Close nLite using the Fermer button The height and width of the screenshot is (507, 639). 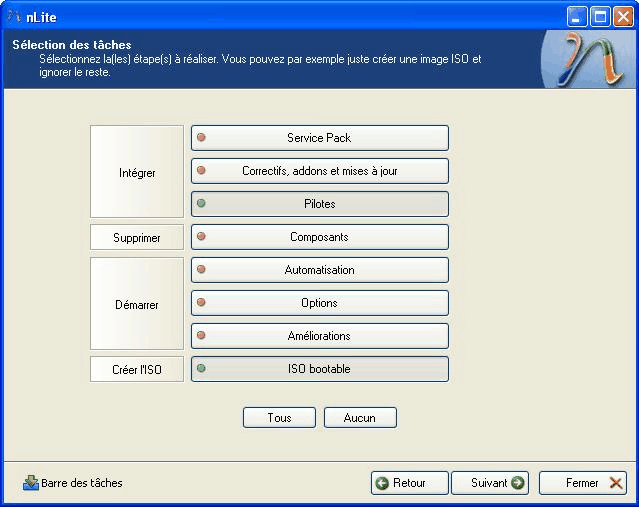pos(583,483)
